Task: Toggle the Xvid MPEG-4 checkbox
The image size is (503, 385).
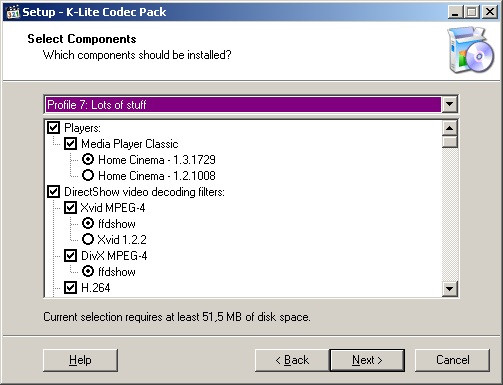Action: point(70,208)
